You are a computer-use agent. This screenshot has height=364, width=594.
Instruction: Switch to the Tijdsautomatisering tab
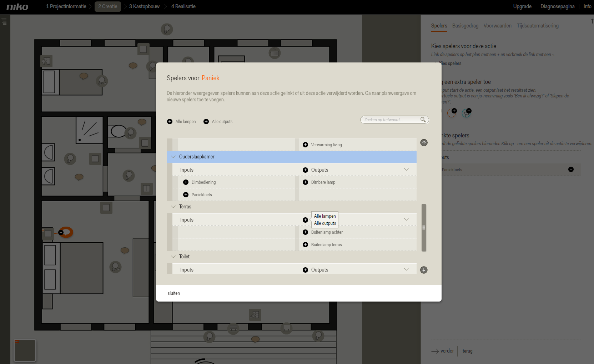point(538,26)
